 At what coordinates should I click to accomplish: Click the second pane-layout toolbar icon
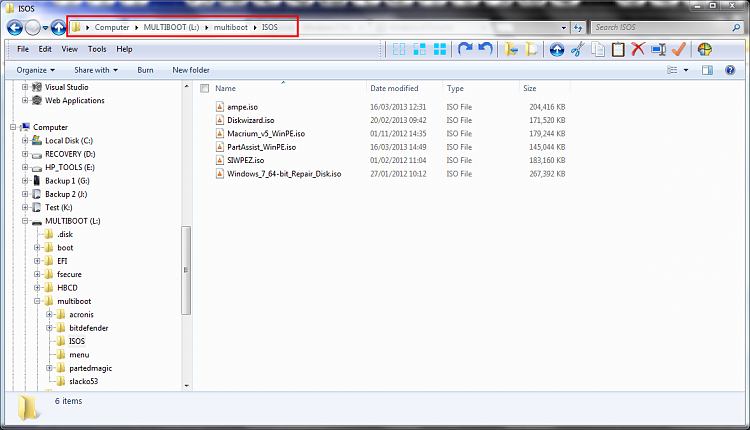419,49
